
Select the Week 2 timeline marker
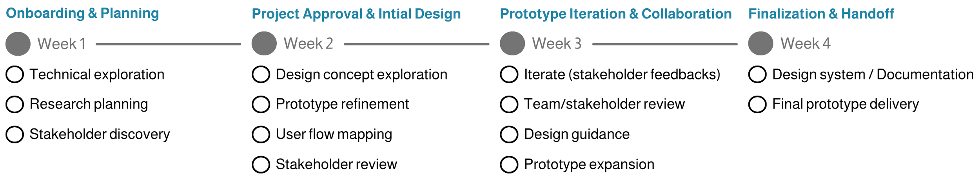(x=264, y=43)
